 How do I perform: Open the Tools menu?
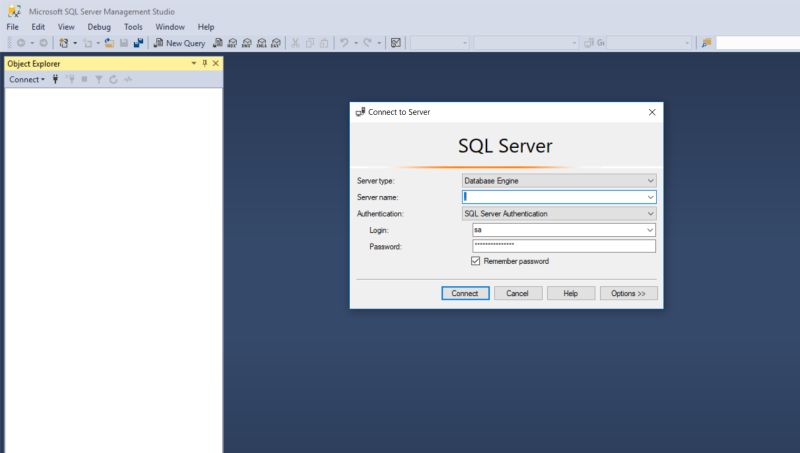coord(133,27)
